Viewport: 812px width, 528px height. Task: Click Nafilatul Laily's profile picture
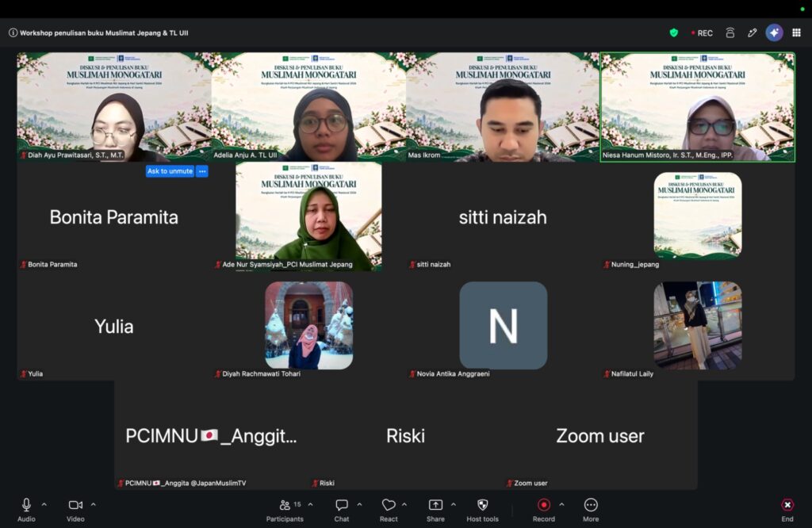(698, 325)
